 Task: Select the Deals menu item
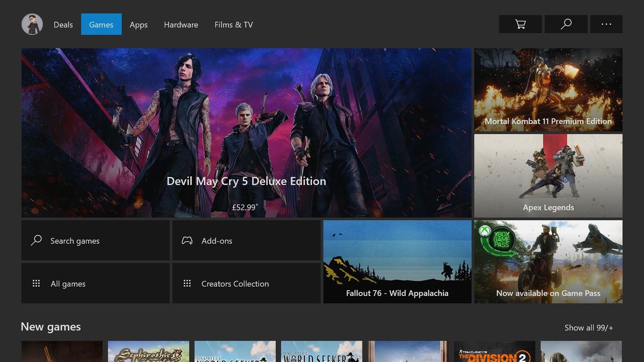click(x=63, y=24)
